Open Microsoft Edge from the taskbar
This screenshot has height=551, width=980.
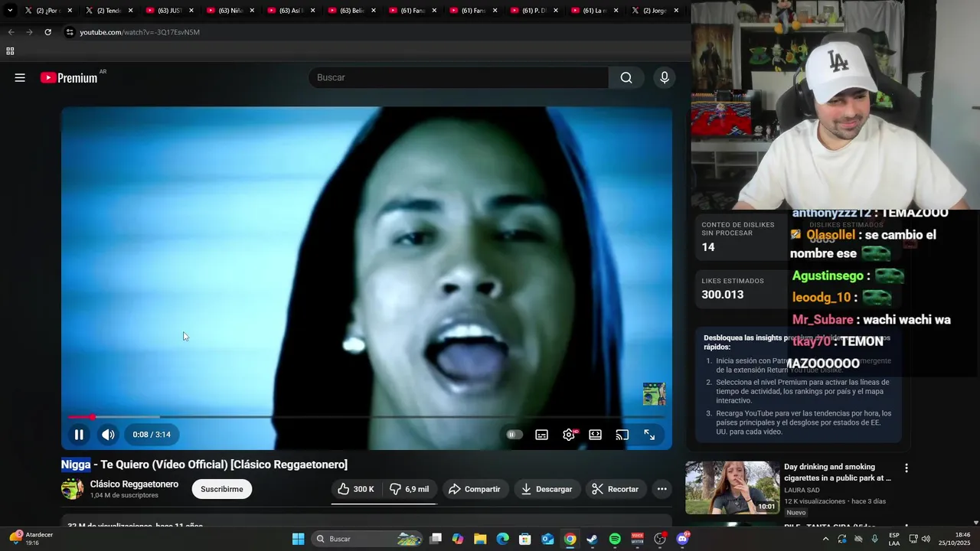coord(502,539)
